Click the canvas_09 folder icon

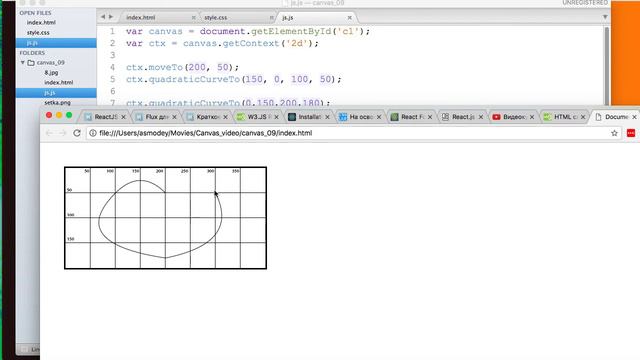click(x=31, y=63)
